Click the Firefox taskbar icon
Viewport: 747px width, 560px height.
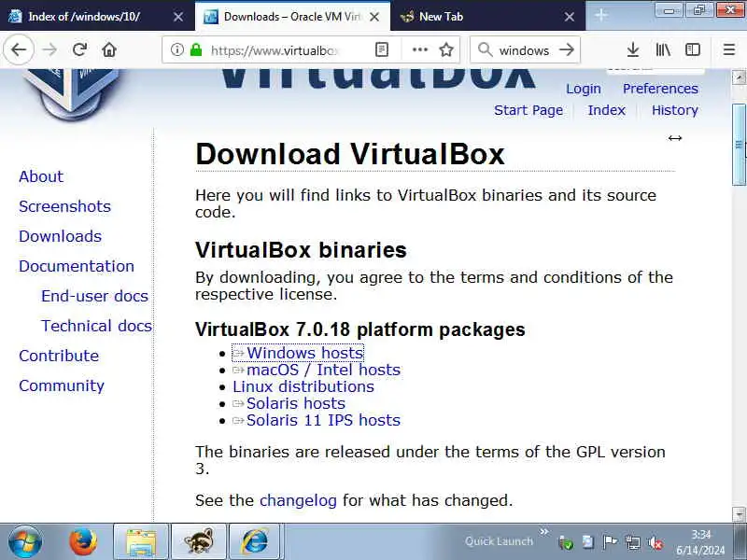tap(83, 541)
